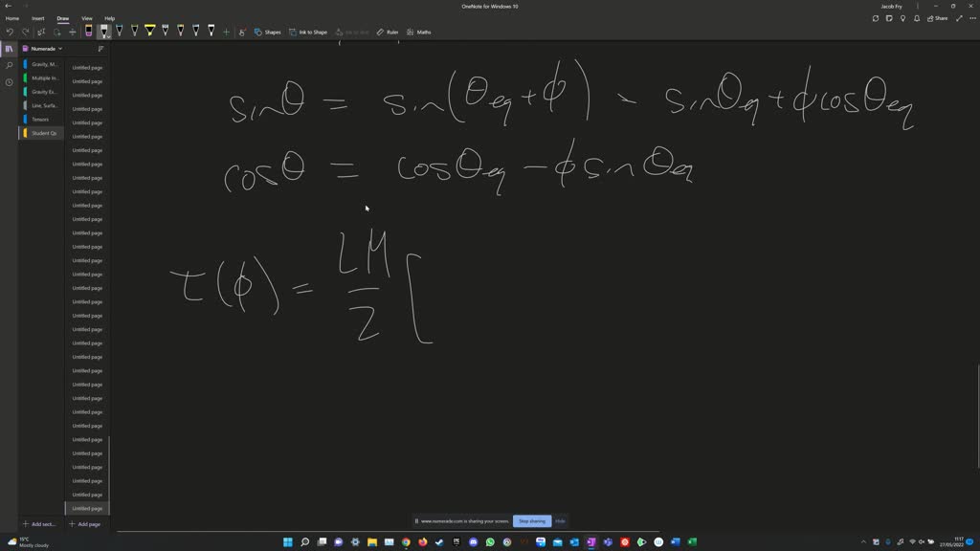Open the more options ellipsis
980x551 pixels.
[x=972, y=18]
